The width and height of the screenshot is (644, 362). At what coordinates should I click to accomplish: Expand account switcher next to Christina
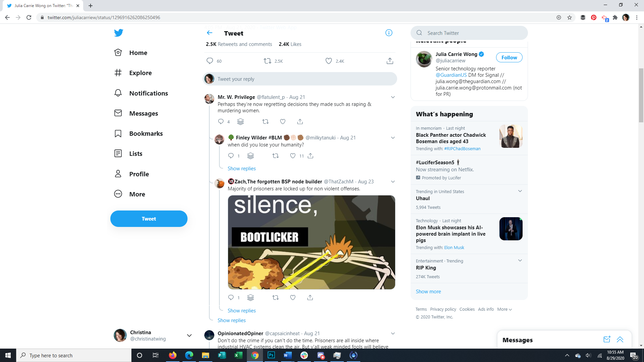tap(189, 336)
